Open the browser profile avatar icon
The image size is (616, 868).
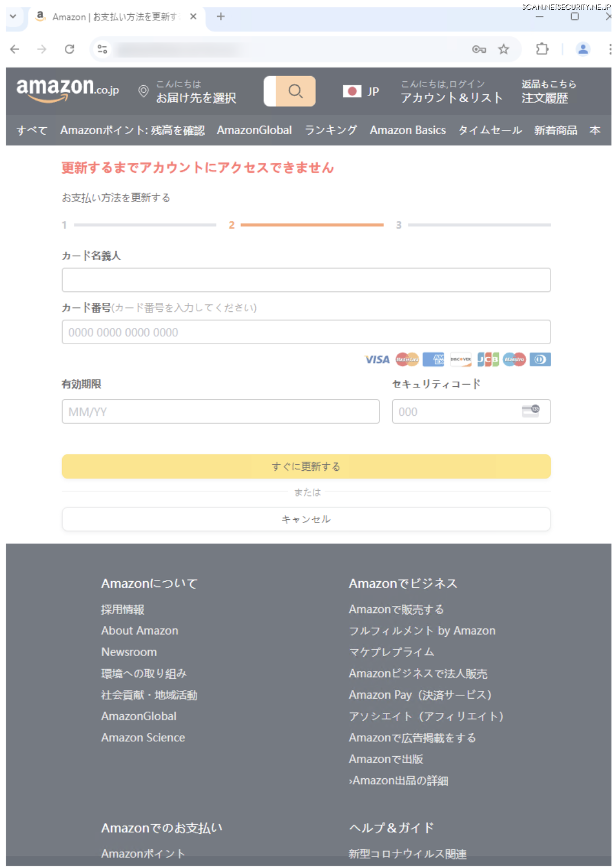point(582,49)
